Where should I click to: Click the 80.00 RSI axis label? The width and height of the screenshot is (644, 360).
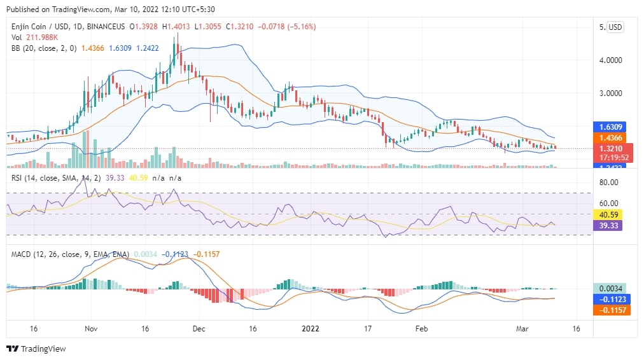tap(608, 183)
